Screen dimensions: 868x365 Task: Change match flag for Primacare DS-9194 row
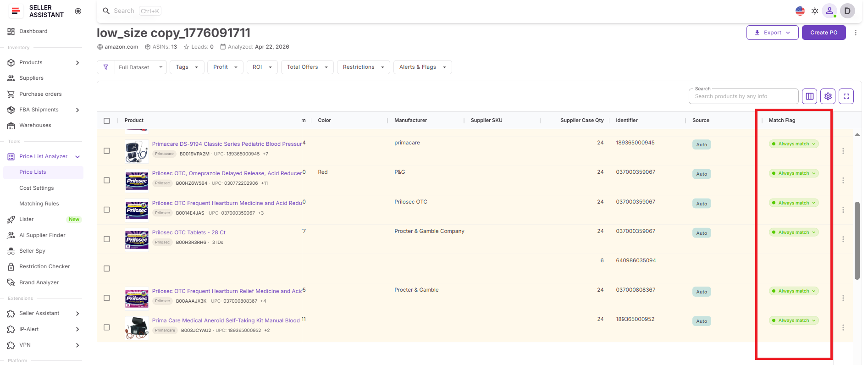pos(794,144)
